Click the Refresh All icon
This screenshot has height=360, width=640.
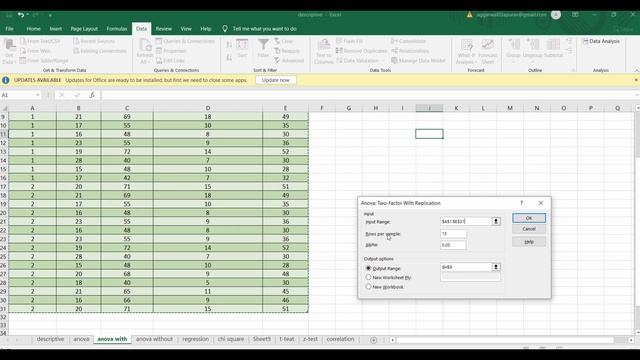click(x=144, y=45)
